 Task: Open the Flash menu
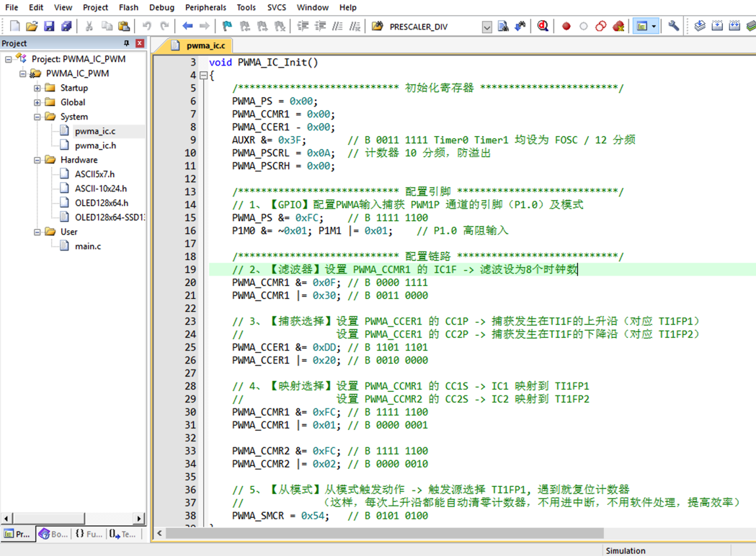(x=129, y=7)
